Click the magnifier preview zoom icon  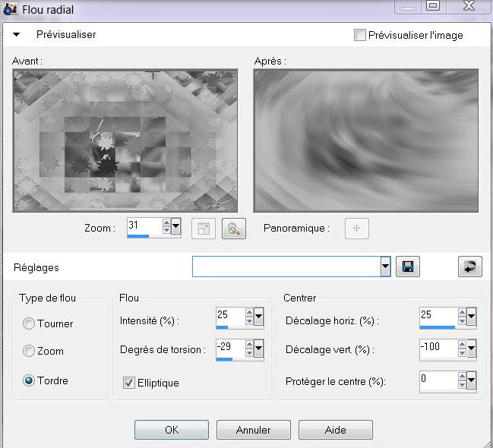tap(234, 229)
